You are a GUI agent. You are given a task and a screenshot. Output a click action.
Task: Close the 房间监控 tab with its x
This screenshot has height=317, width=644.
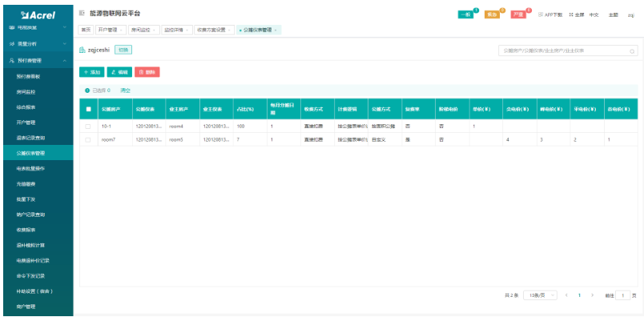(154, 30)
